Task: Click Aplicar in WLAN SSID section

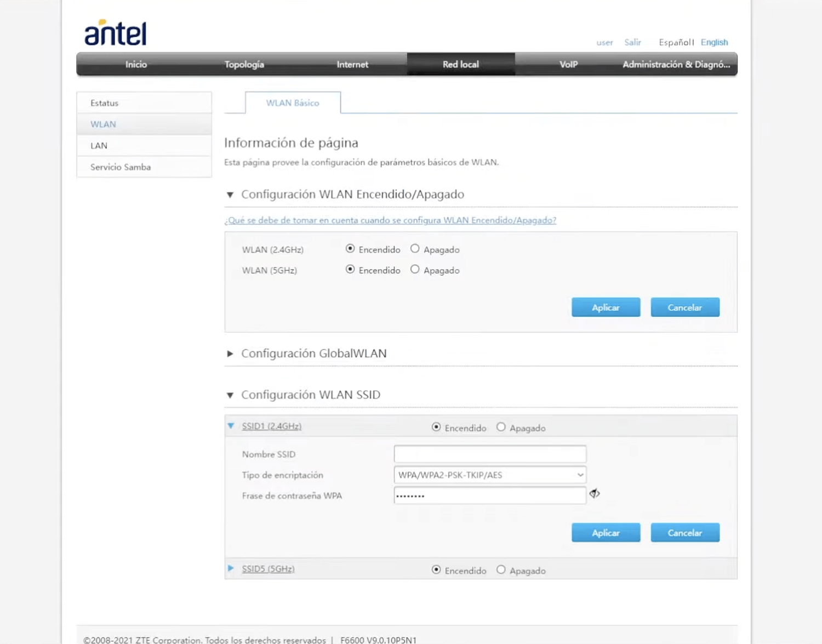Action: 606,533
